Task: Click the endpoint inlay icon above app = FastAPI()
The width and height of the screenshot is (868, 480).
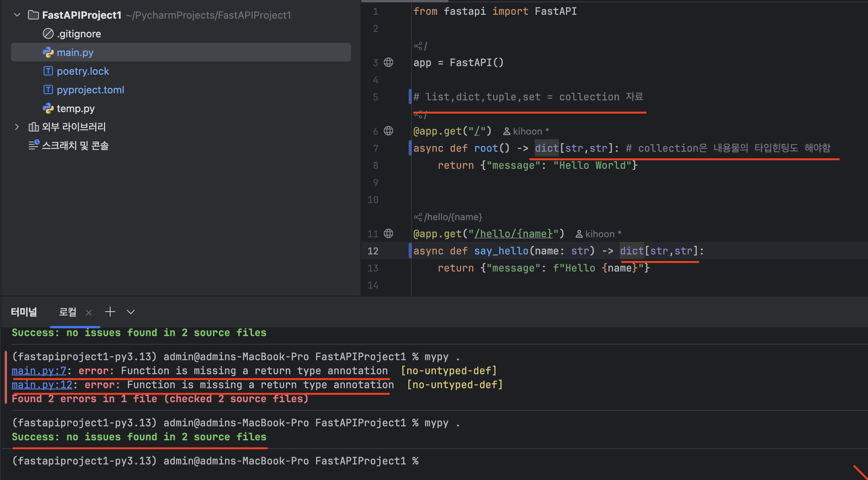Action: point(418,46)
